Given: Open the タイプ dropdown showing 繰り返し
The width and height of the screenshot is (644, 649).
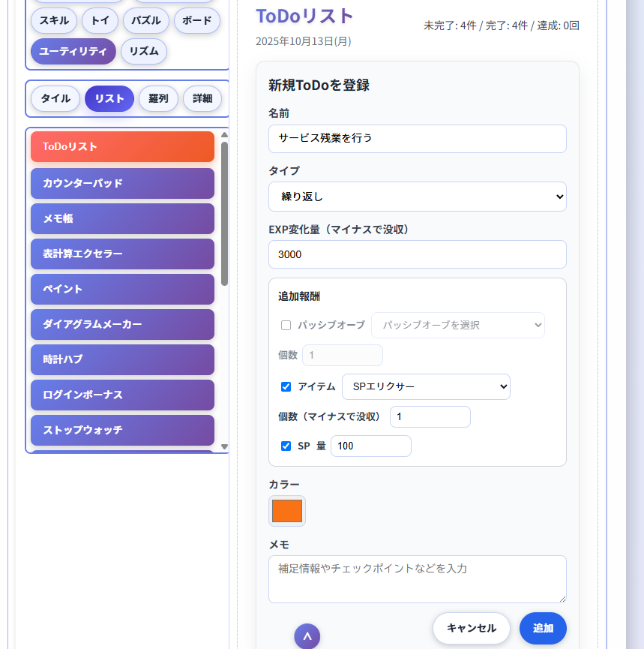Looking at the screenshot, I should tap(417, 197).
